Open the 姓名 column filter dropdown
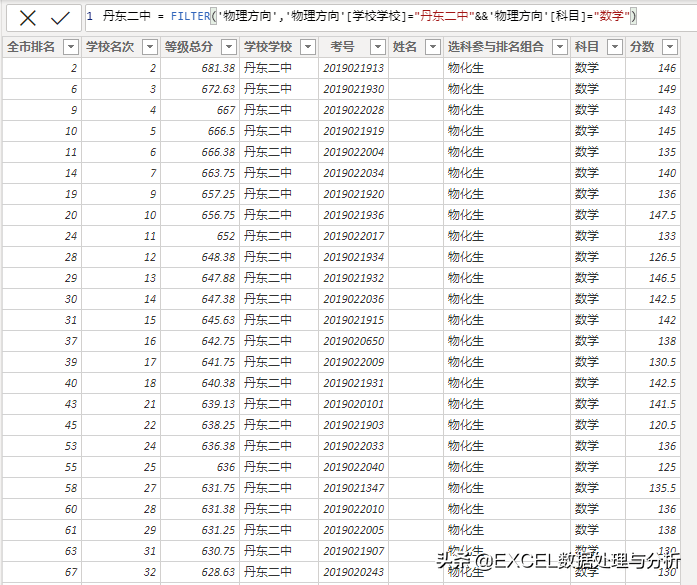Screen dimensions: 697x585 pyautogui.click(x=433, y=47)
